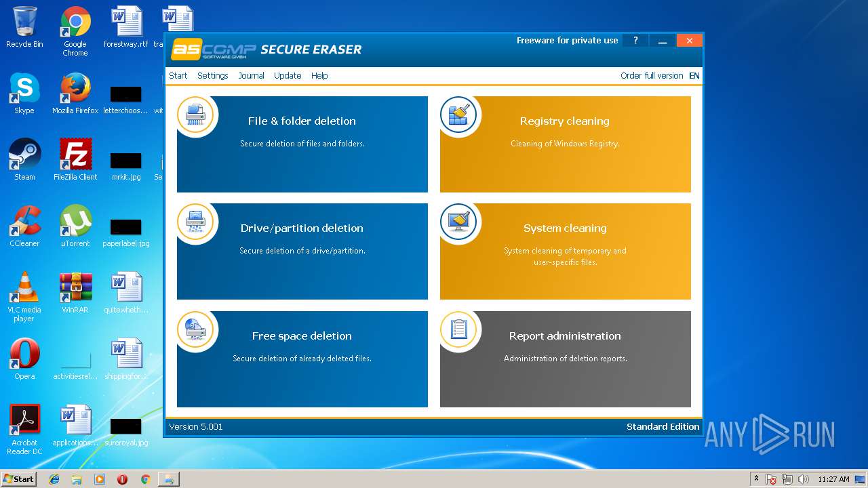Open Windows Explorer from the taskbar
The height and width of the screenshot is (488, 868).
(77, 479)
